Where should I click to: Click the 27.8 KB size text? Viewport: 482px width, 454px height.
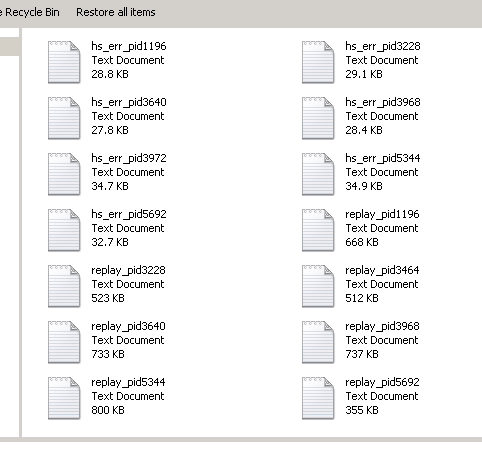(110, 130)
